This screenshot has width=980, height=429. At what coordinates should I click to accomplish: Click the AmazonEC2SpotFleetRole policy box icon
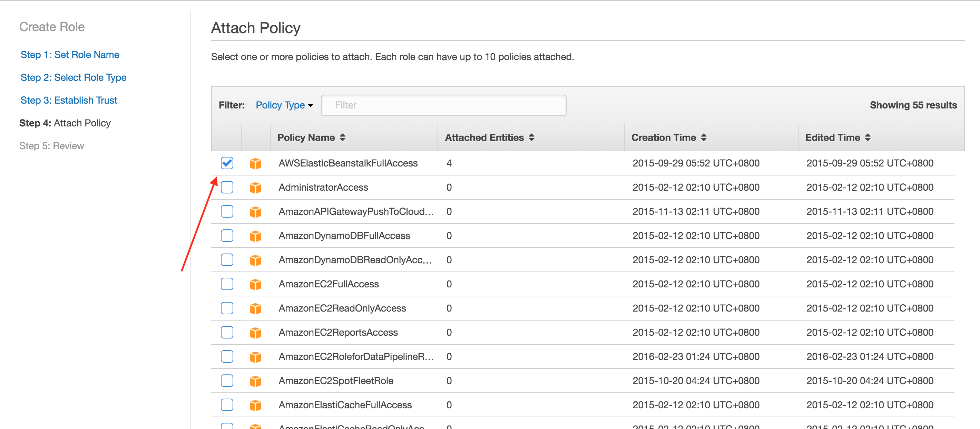click(255, 381)
